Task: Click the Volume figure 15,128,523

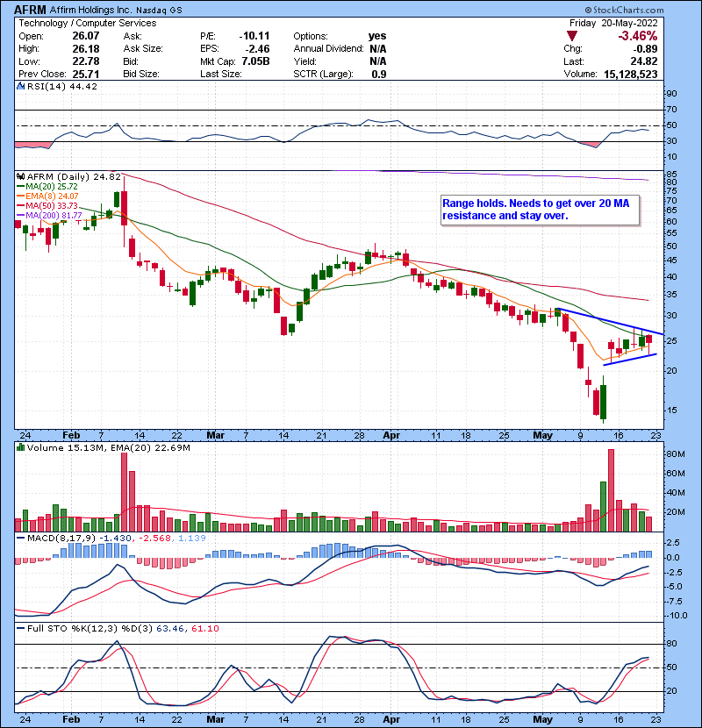Action: tap(630, 75)
